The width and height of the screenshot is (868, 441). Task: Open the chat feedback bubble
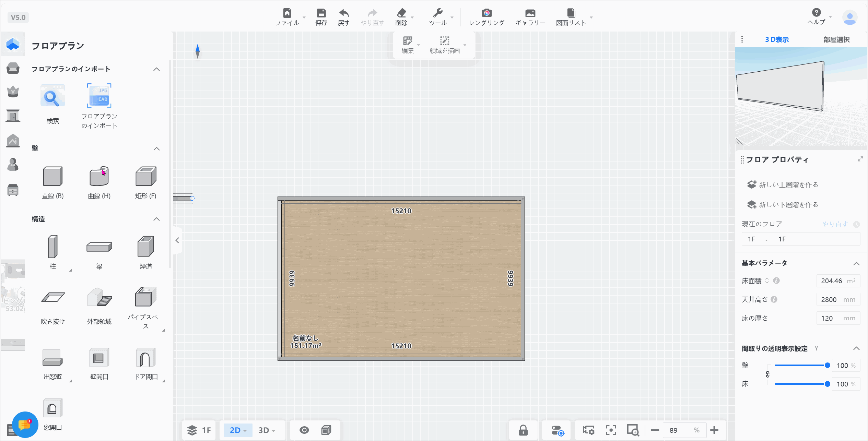[25, 425]
